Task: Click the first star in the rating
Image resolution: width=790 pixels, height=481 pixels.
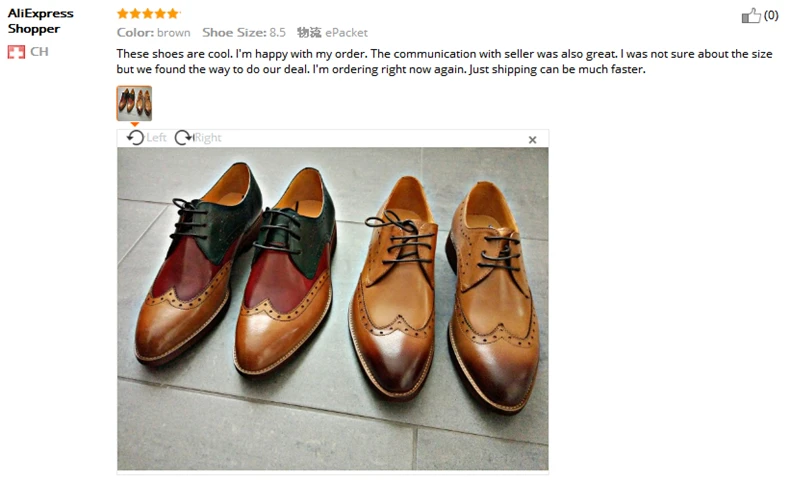Action: [x=123, y=14]
